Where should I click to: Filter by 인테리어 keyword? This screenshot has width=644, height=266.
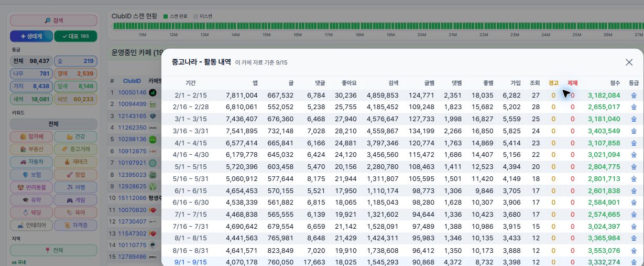(31, 225)
